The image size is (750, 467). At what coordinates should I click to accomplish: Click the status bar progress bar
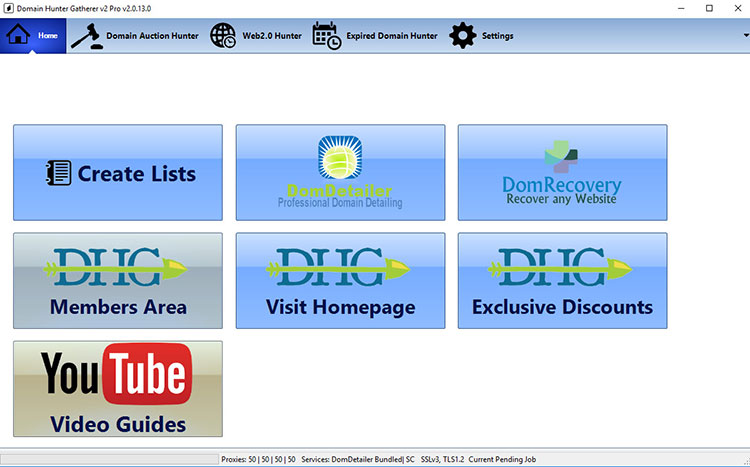[x=110, y=459]
